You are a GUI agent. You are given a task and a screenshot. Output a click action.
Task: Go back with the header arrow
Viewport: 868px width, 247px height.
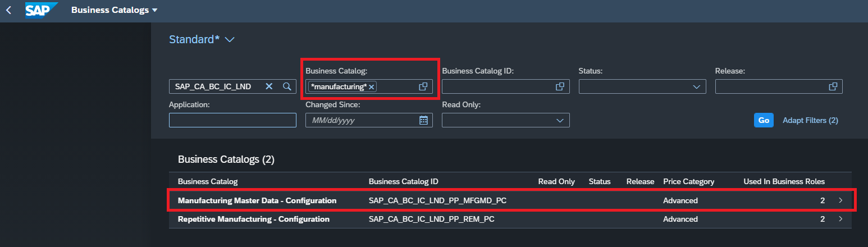point(8,10)
